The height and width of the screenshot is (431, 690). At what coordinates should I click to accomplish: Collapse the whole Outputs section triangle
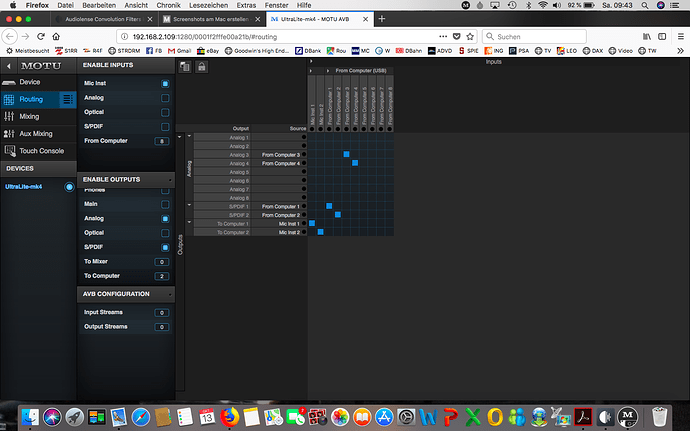pos(180,137)
